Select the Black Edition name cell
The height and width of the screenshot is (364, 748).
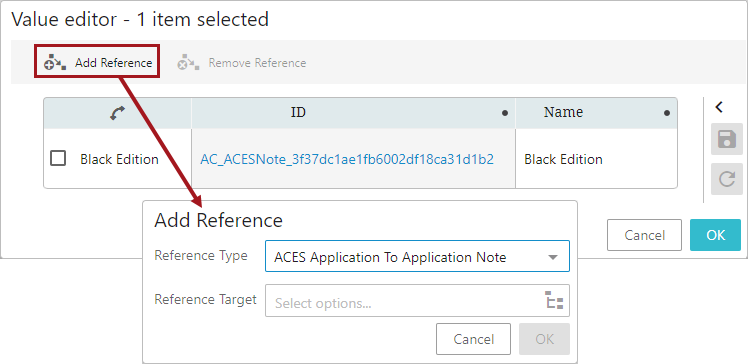(563, 159)
